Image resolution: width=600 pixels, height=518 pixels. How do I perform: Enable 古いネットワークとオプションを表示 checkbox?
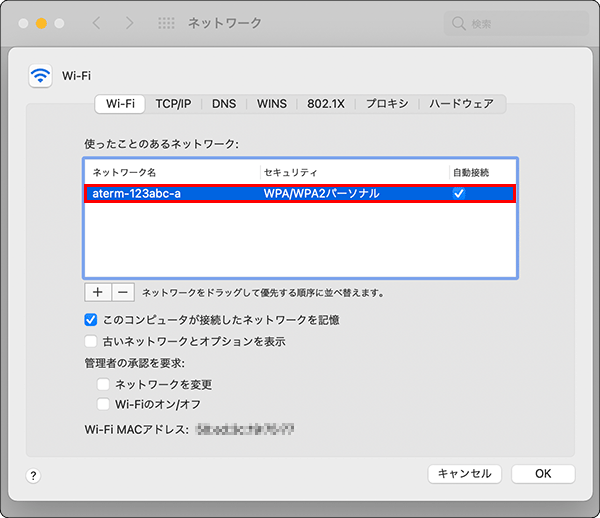pyautogui.click(x=92, y=341)
